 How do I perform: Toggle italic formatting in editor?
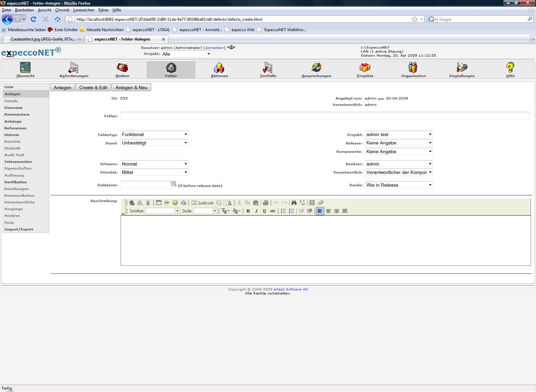pyautogui.click(x=256, y=211)
